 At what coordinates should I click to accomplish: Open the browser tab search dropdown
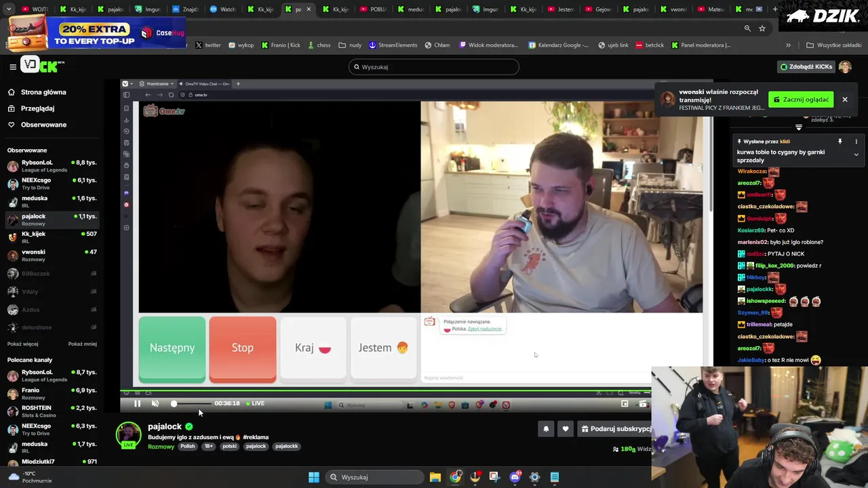click(9, 9)
